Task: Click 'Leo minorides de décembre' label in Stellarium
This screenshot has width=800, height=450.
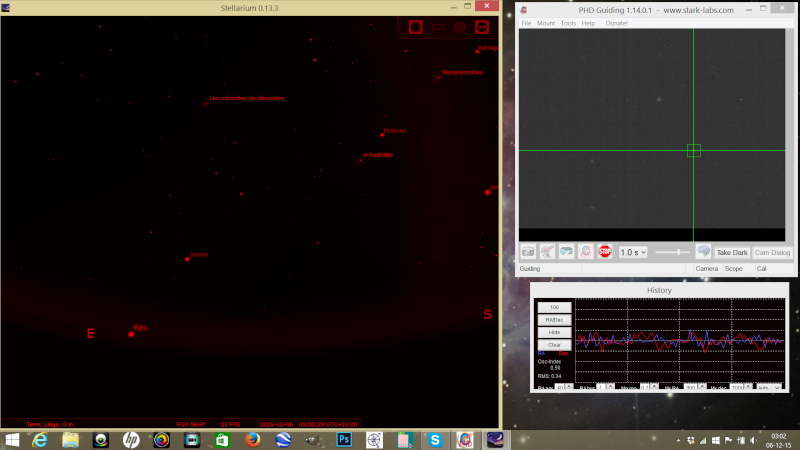Action: pyautogui.click(x=246, y=98)
